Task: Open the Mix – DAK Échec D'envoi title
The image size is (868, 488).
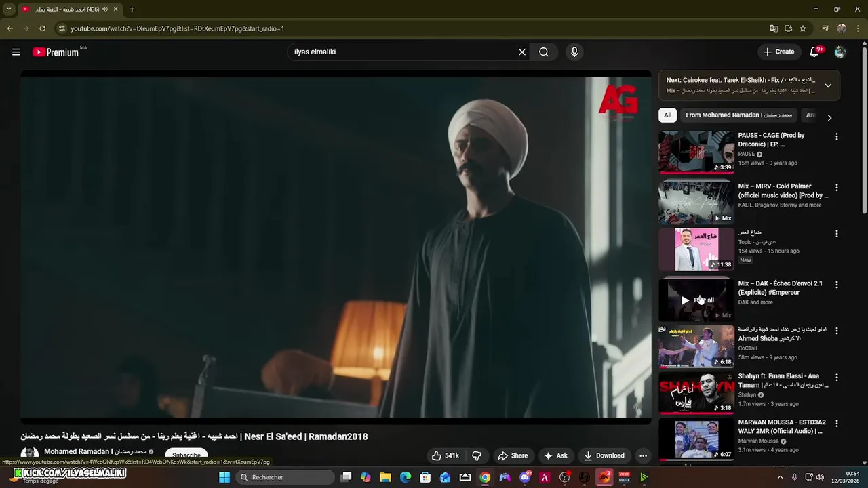Action: tap(781, 288)
